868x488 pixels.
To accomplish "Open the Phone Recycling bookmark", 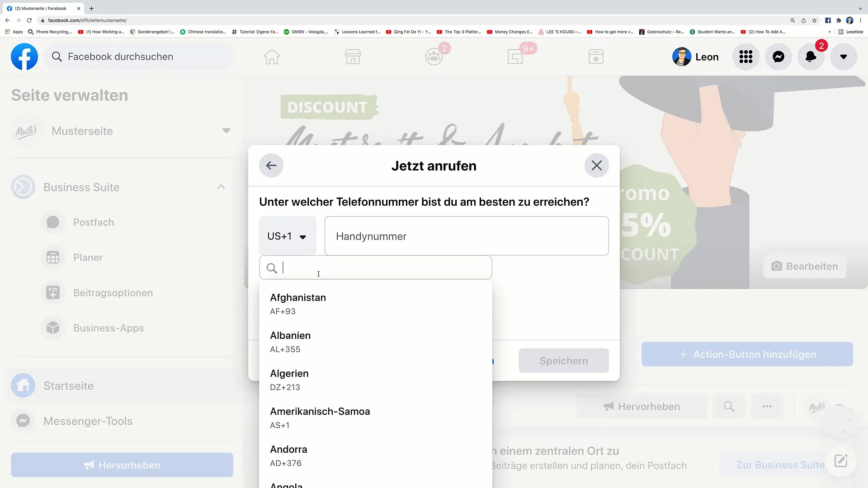I will 50,32.
